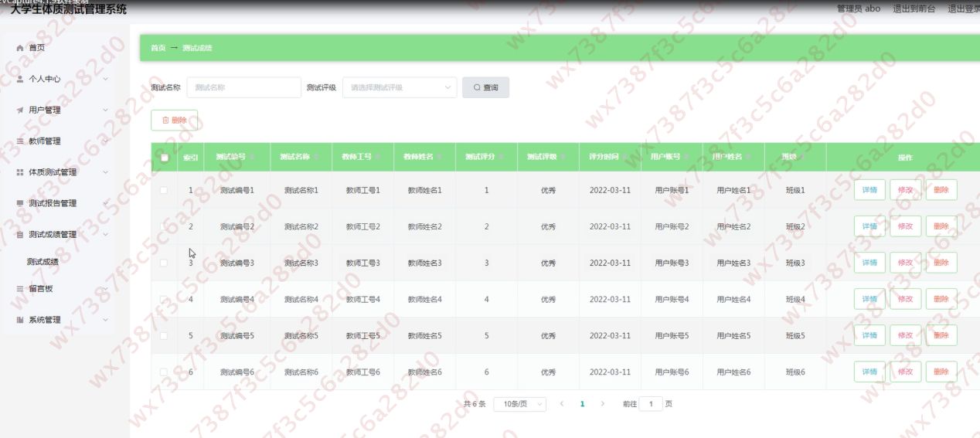Screen dimensions: 980x438
Task: Check the row checkbox for 测试编号3
Action: 164,263
